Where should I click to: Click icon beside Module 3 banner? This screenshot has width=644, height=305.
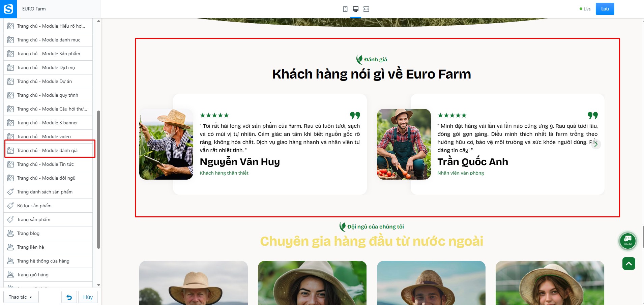pos(10,123)
